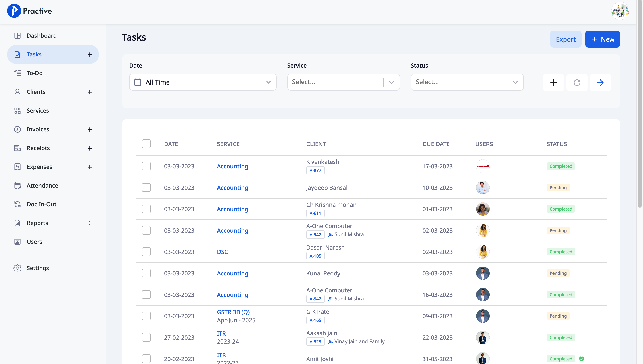Select the To-Do icon in sidebar
Image resolution: width=643 pixels, height=364 pixels.
[x=17, y=73]
